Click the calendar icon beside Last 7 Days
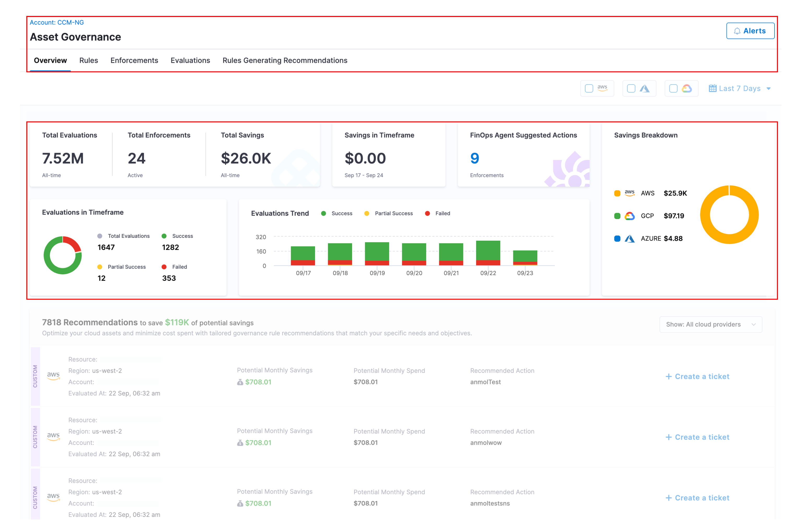 coord(712,89)
